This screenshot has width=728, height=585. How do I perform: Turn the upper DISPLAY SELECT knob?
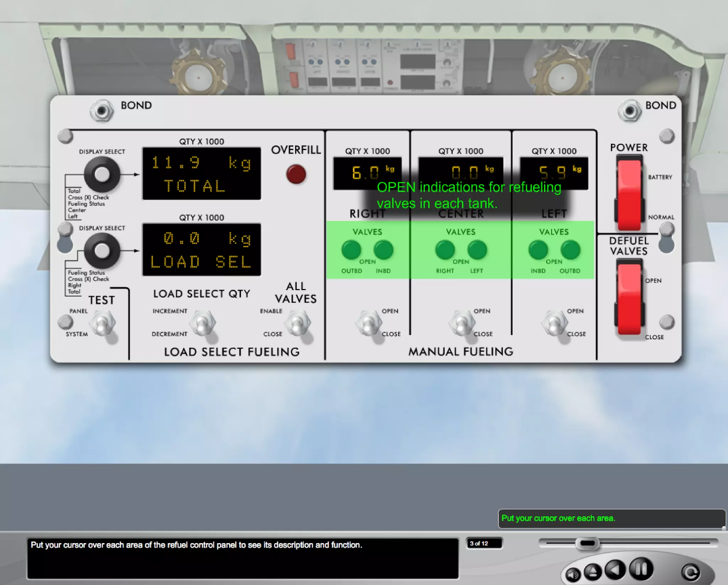[x=102, y=174]
